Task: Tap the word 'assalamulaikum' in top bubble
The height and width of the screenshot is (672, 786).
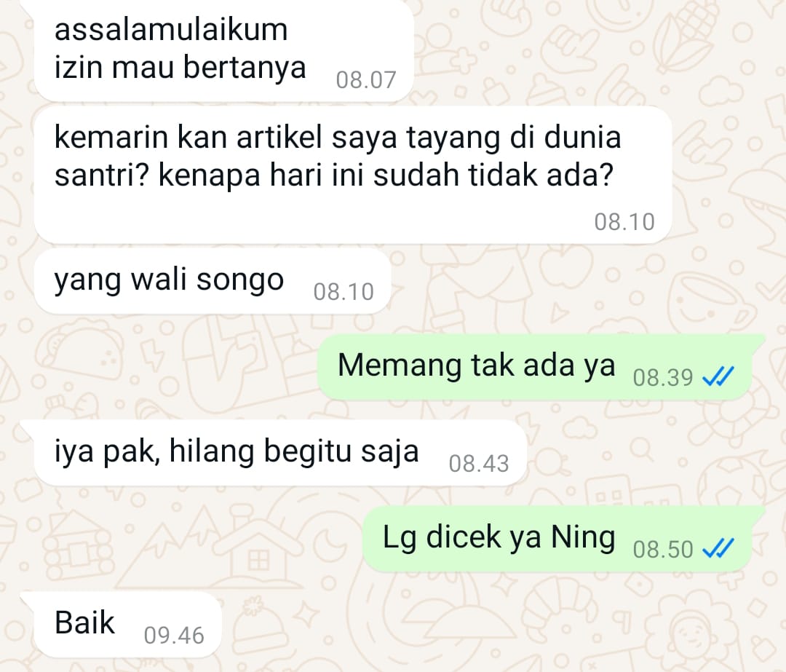Action: click(x=171, y=30)
